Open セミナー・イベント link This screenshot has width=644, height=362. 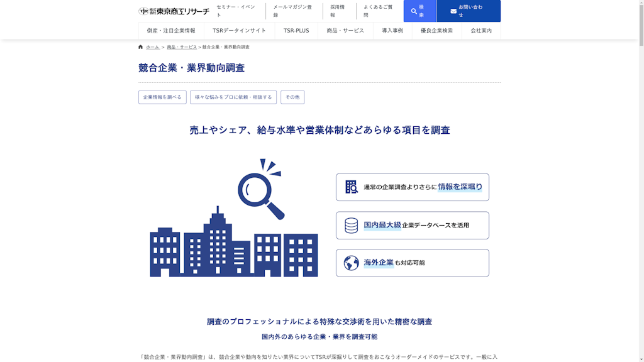236,11
